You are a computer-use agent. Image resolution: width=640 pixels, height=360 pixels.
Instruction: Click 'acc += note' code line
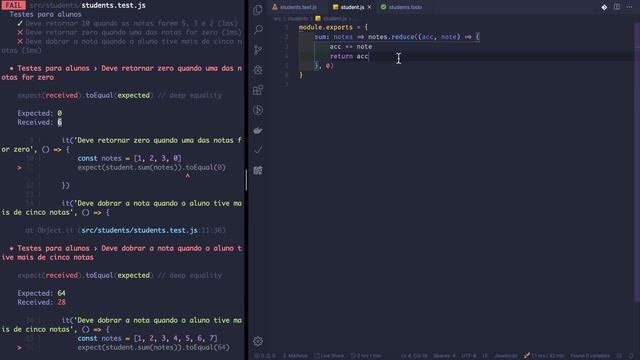[x=351, y=47]
